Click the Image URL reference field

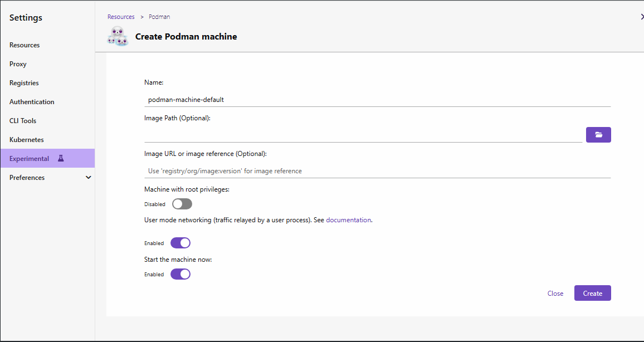click(x=377, y=171)
